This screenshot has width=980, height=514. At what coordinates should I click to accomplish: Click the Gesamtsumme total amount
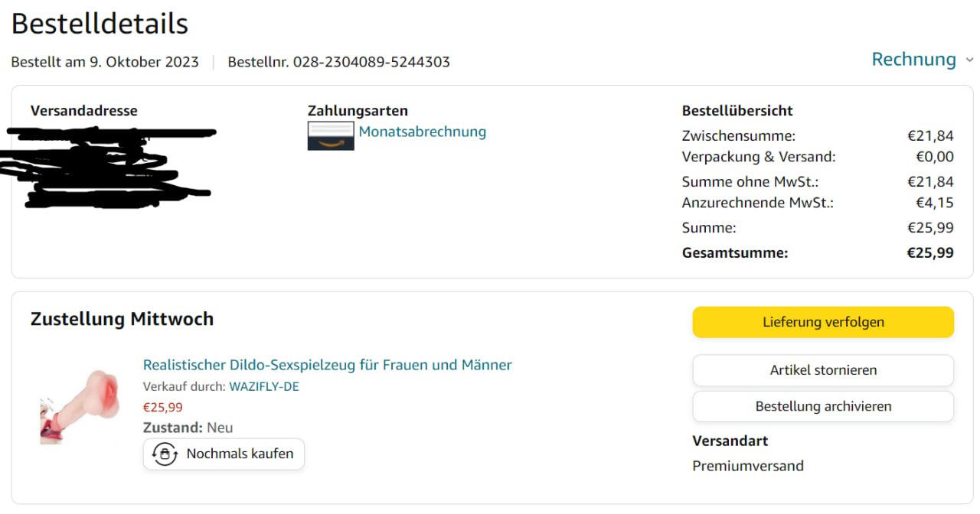(x=931, y=252)
